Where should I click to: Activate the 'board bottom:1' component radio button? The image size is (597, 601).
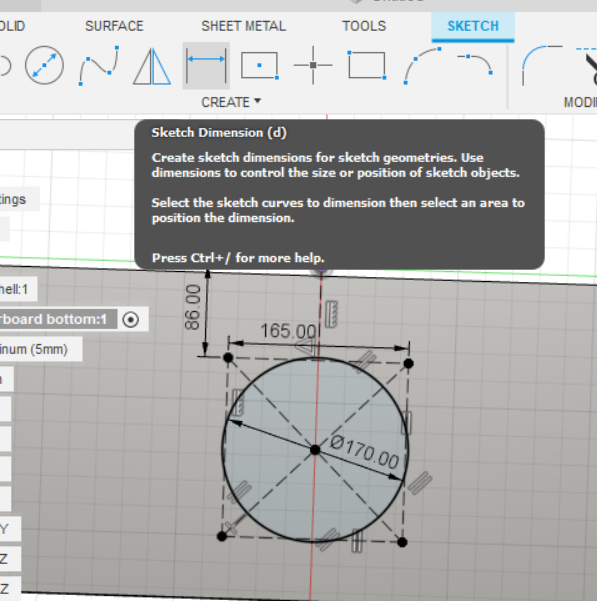pos(131,319)
